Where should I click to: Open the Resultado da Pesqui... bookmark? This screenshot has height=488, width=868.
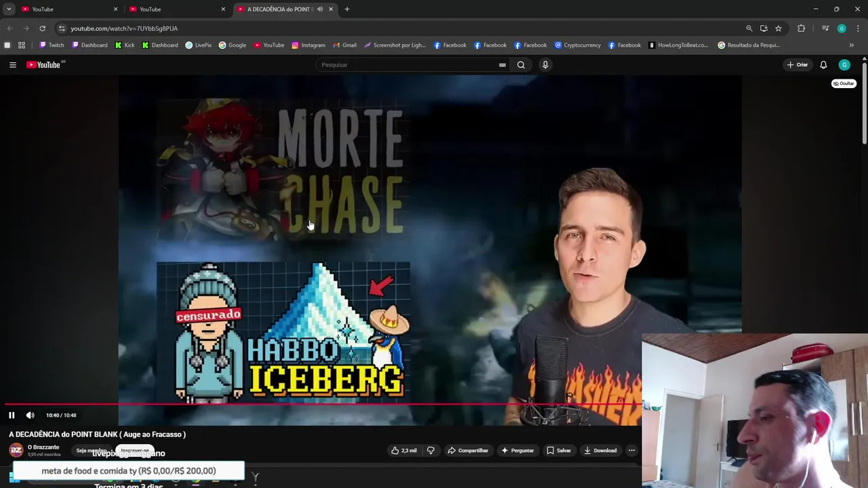click(749, 45)
